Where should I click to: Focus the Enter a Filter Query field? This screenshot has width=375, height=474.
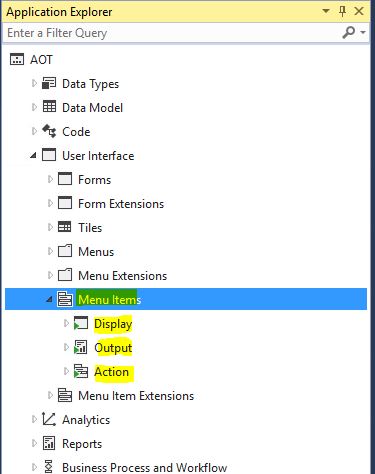[173, 33]
